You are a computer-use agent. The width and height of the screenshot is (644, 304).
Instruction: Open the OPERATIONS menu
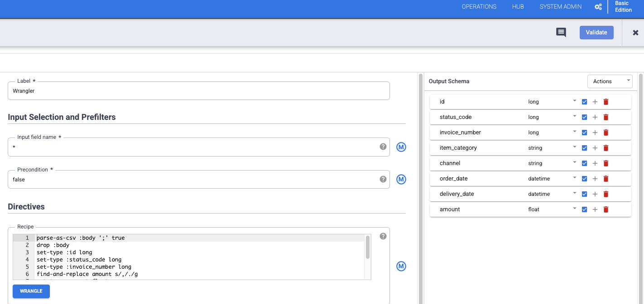click(479, 7)
